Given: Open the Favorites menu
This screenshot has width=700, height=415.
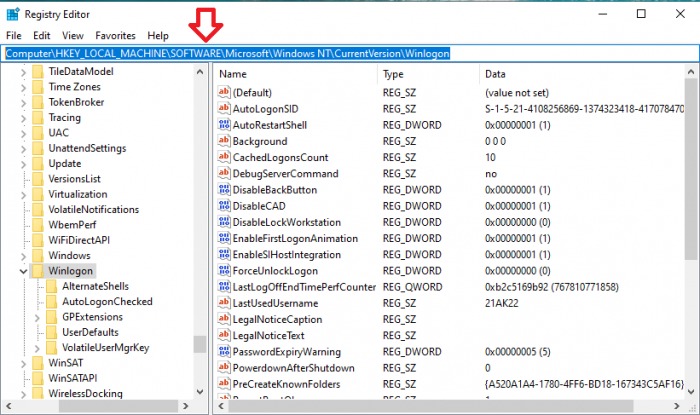Looking at the screenshot, I should click(115, 35).
